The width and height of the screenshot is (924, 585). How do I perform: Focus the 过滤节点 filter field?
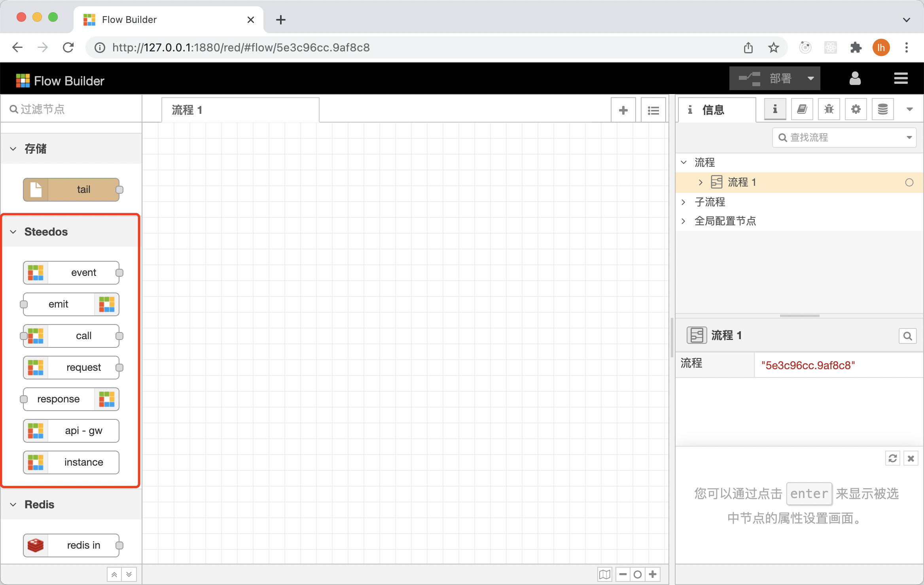coord(71,109)
